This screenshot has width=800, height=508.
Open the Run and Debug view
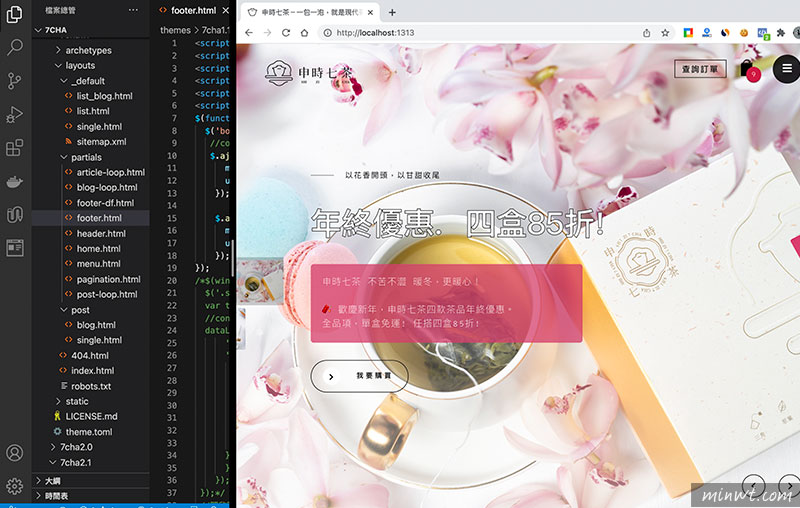point(14,115)
